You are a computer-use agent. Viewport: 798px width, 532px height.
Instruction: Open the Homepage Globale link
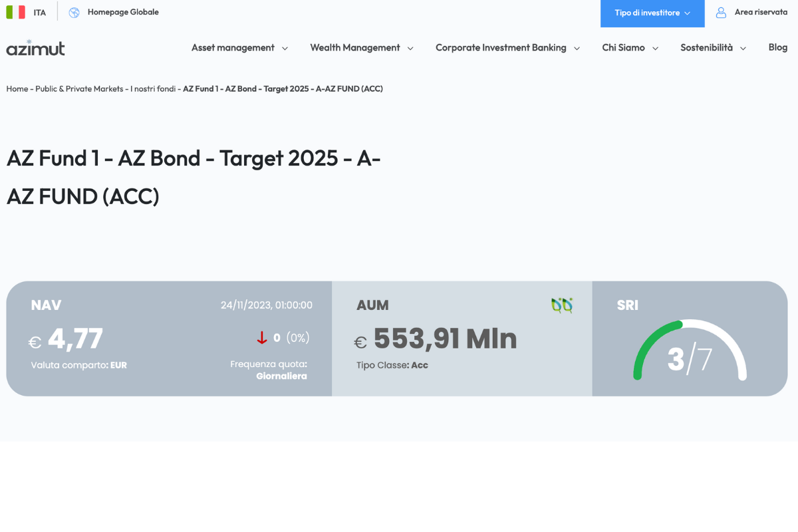(x=123, y=12)
